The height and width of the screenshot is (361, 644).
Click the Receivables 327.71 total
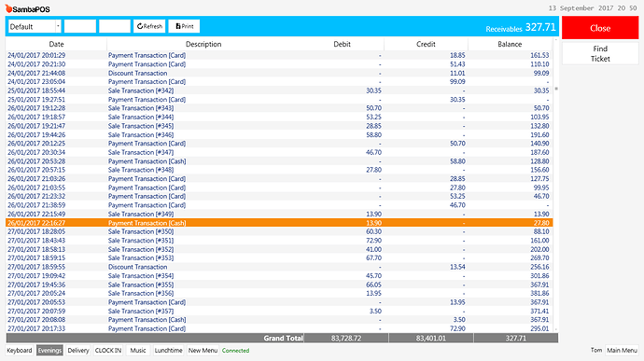521,27
